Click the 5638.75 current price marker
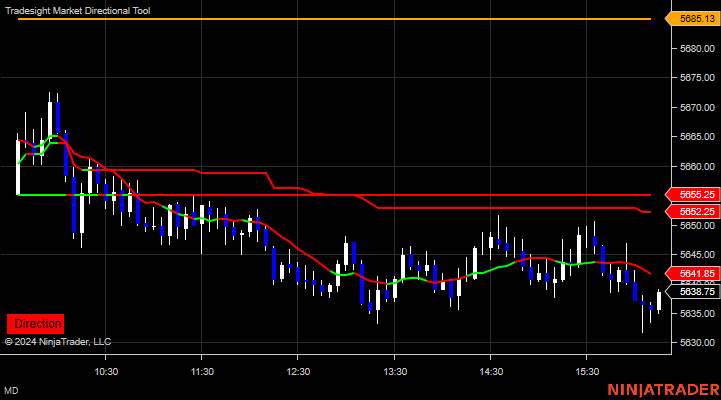This screenshot has width=721, height=400. click(x=693, y=291)
